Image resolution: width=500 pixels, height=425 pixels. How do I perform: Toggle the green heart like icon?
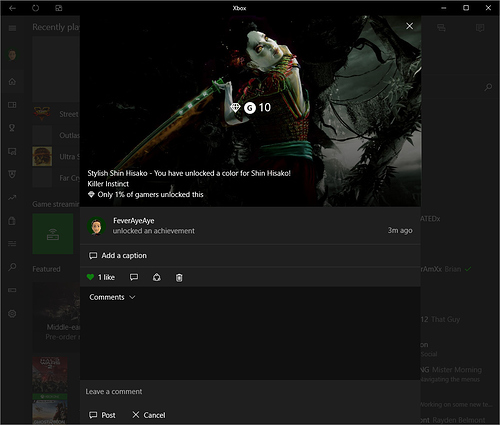(x=90, y=277)
